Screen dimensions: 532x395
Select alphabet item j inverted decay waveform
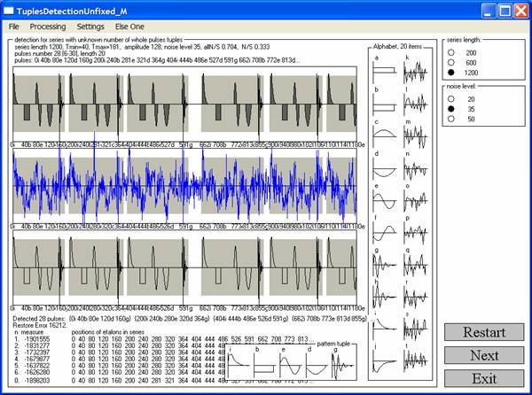point(385,361)
